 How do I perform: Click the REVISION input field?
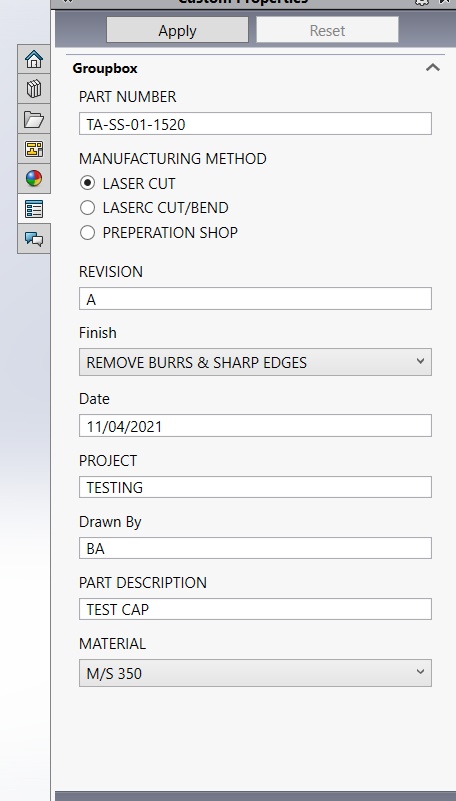click(x=255, y=298)
